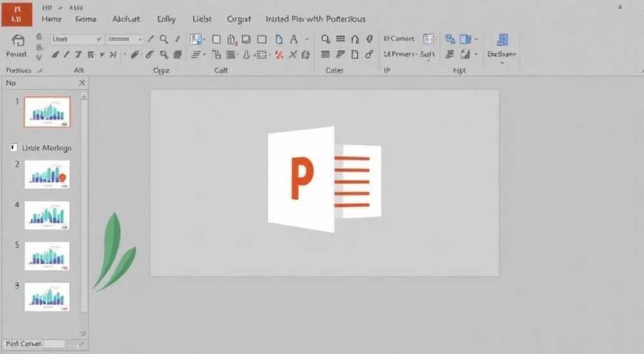Click the paintbrush icon below the font box
This screenshot has height=354, width=644.
(x=55, y=54)
